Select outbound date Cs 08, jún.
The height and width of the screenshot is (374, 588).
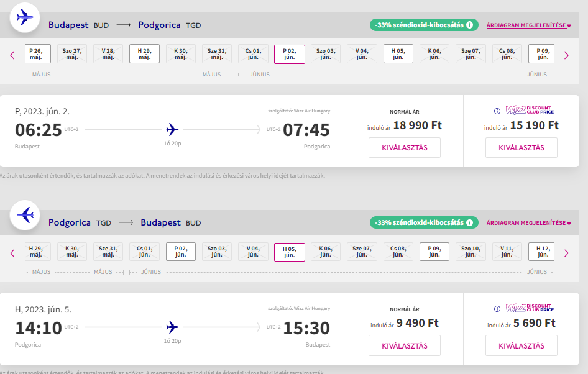pos(507,54)
